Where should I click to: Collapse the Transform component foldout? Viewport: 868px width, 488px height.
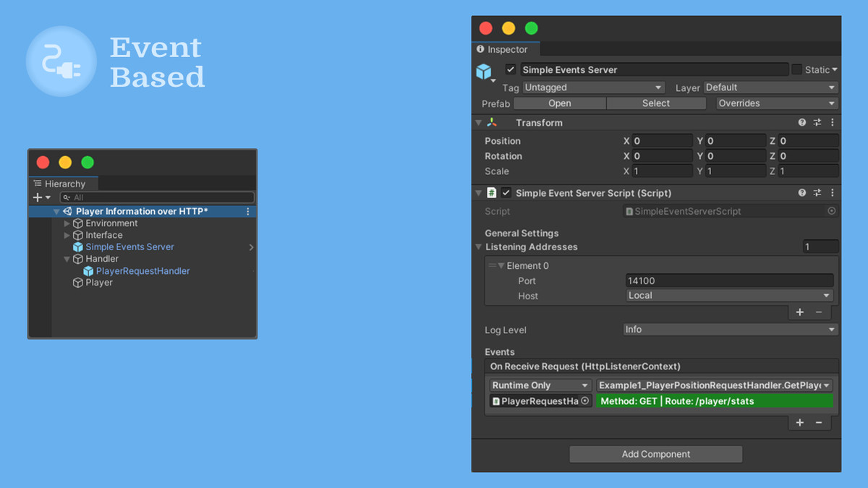coord(478,123)
